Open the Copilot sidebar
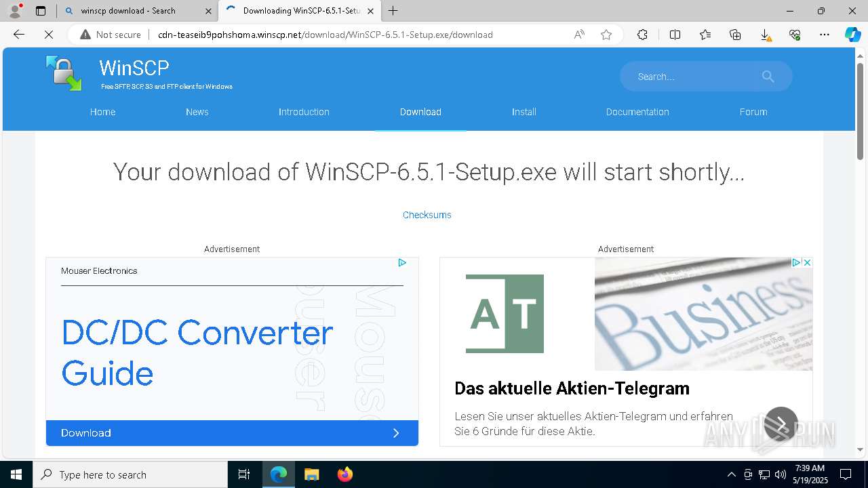Screen dimensions: 868x488 tap(852, 35)
